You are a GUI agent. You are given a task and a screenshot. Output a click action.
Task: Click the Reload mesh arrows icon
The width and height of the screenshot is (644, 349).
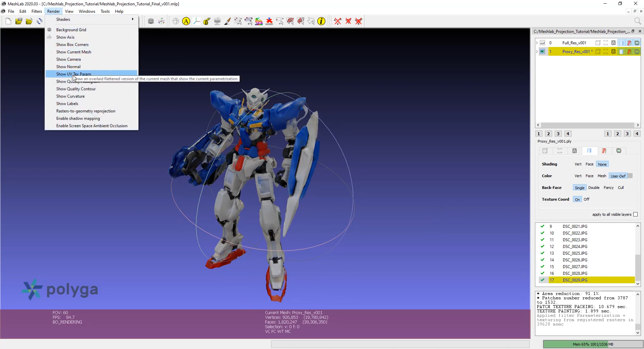point(40,21)
